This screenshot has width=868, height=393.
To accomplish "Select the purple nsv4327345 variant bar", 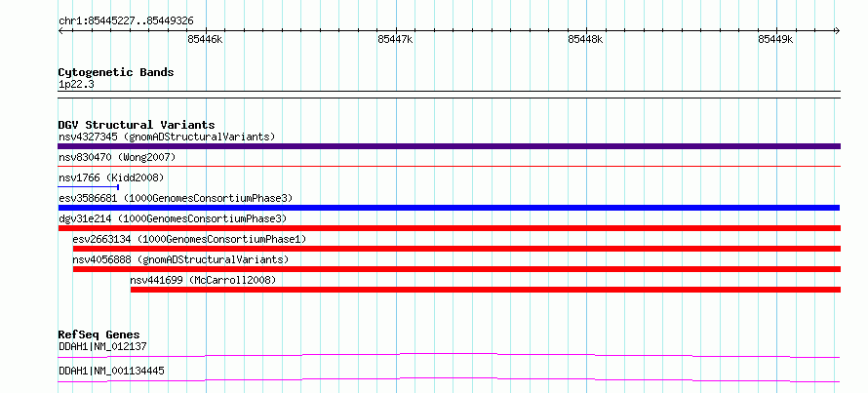I will (x=449, y=146).
